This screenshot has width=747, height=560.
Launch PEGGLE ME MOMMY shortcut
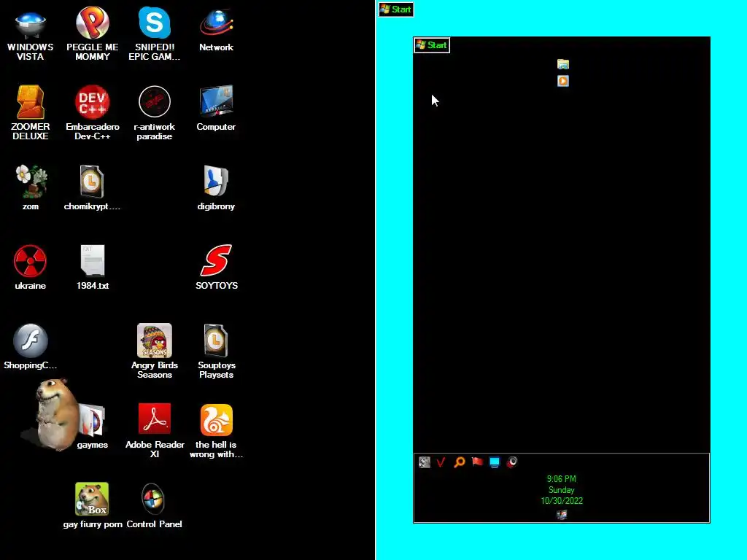[93, 34]
